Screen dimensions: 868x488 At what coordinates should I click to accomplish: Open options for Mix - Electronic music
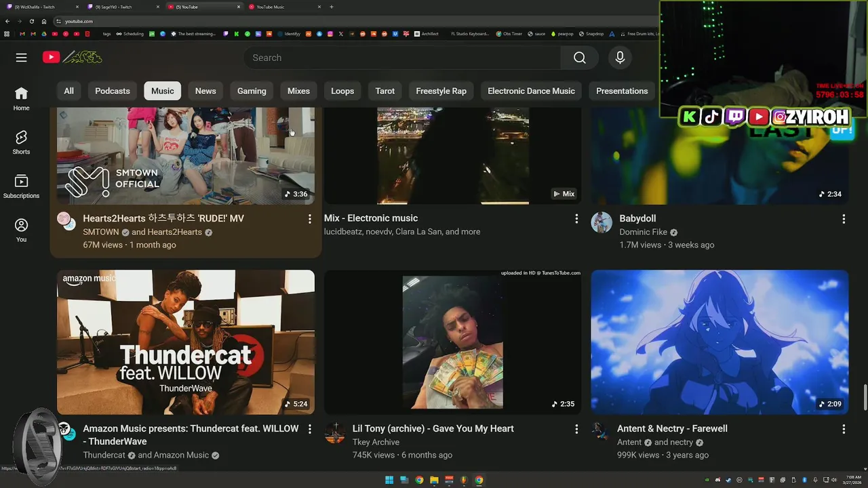(x=576, y=219)
